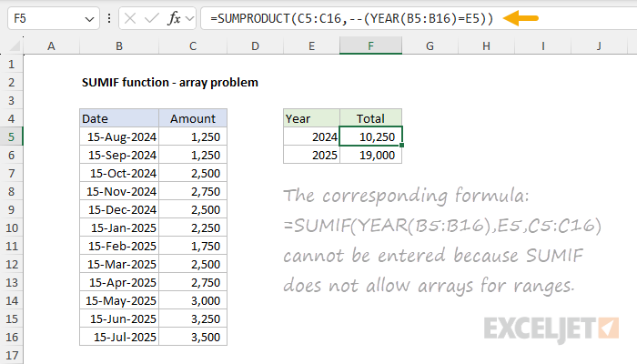Click amount 2,250 in the Jan-2025 row
The width and height of the screenshot is (637, 364).
(193, 227)
